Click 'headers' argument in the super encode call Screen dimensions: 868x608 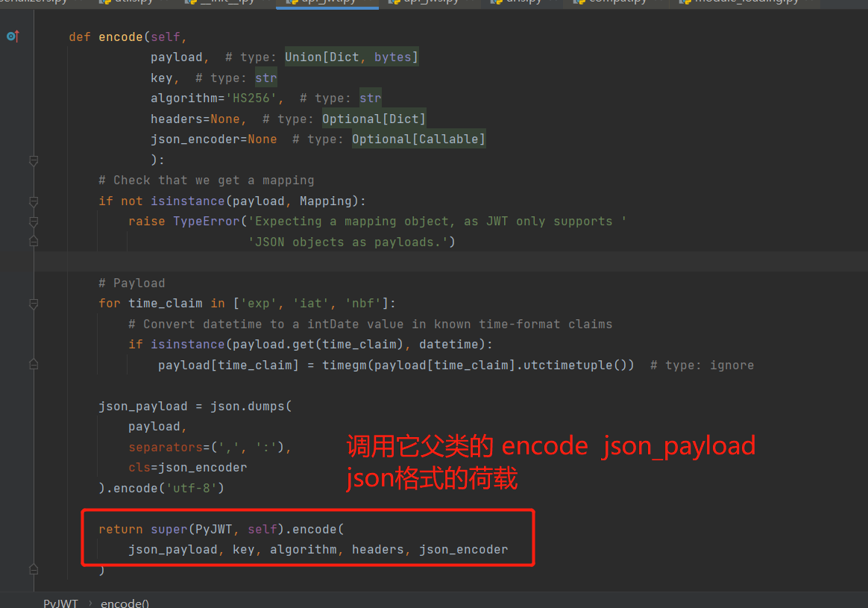tap(378, 550)
